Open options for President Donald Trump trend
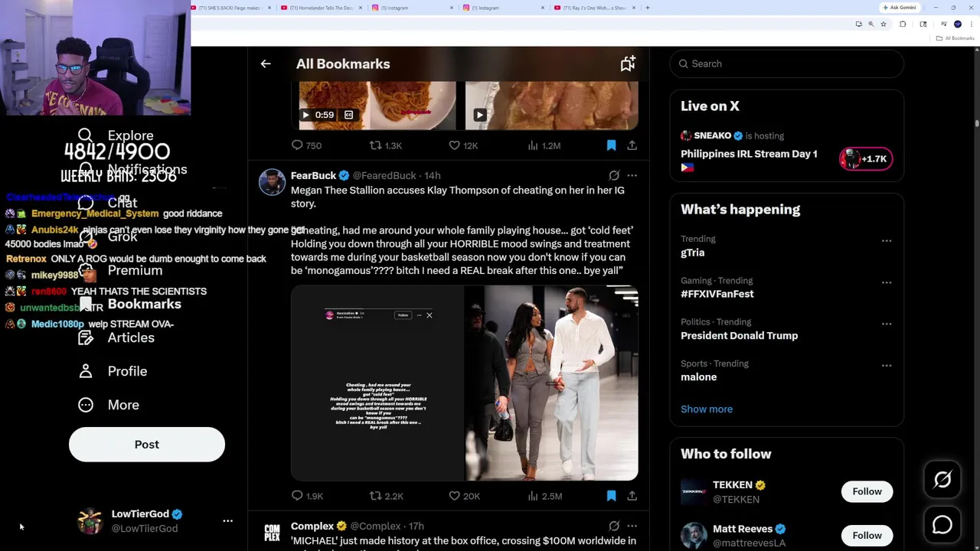Screen dimensions: 980x551 (x=887, y=324)
